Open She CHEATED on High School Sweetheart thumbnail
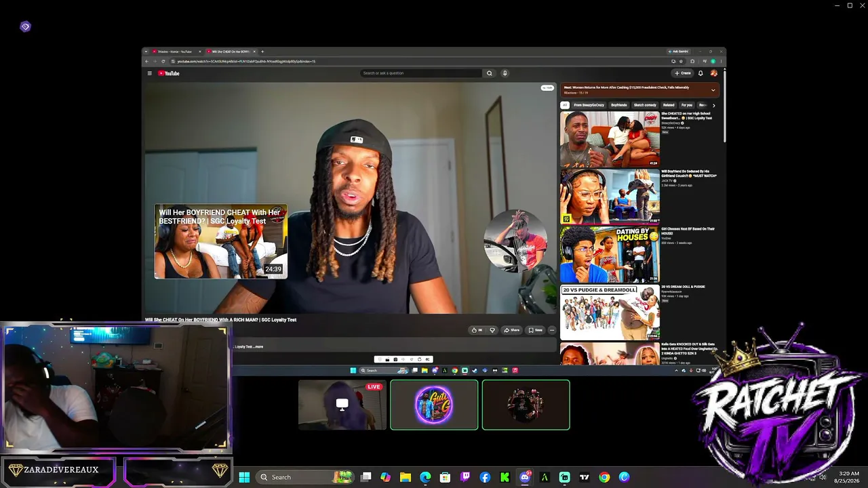The height and width of the screenshot is (488, 868). tap(610, 139)
